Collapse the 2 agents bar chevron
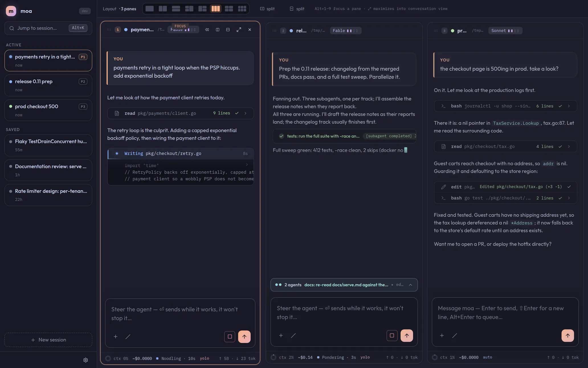Image resolution: width=588 pixels, height=368 pixels. (x=411, y=285)
